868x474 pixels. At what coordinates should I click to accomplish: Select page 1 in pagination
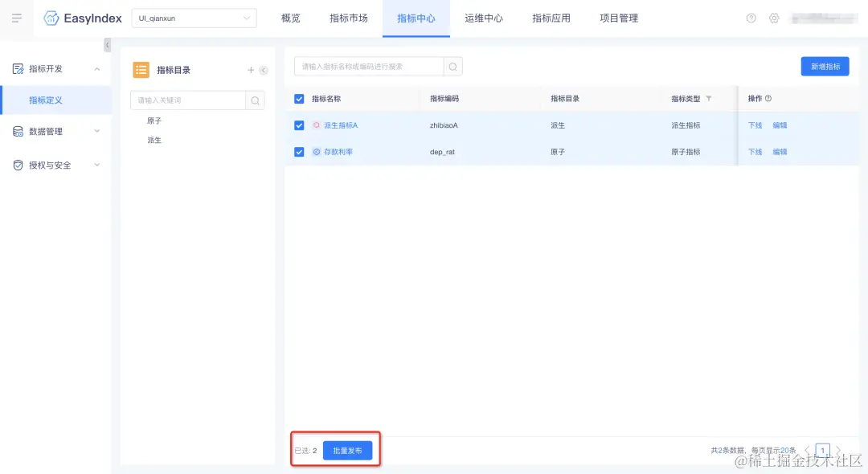pos(823,450)
